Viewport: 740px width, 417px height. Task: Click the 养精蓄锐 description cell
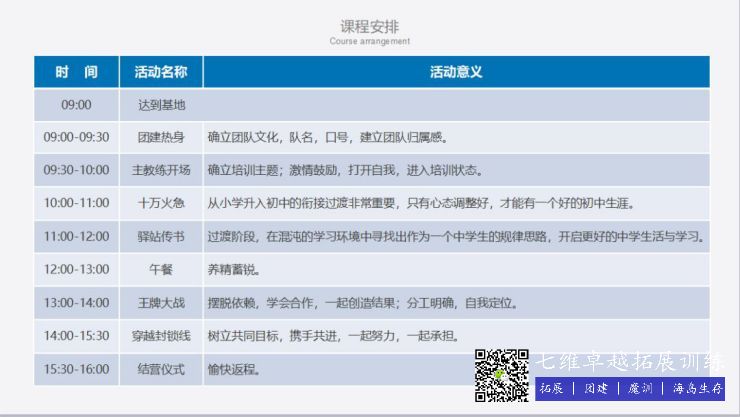(x=233, y=269)
